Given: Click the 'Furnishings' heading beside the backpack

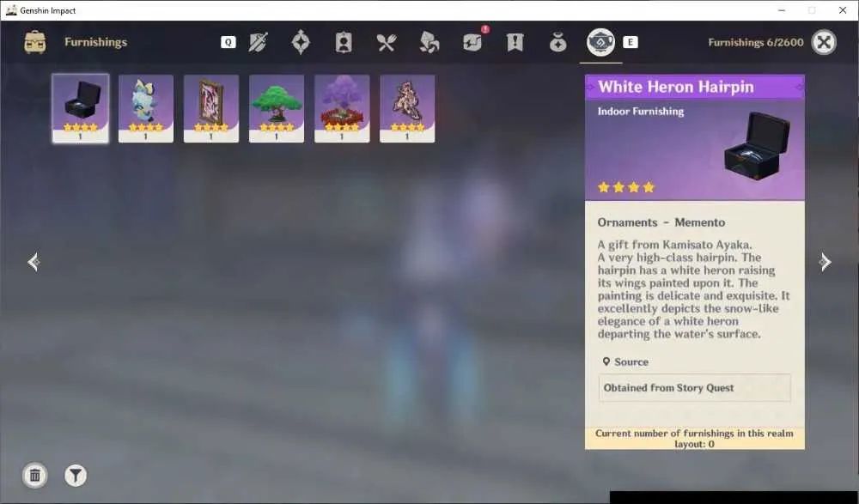Looking at the screenshot, I should [95, 42].
